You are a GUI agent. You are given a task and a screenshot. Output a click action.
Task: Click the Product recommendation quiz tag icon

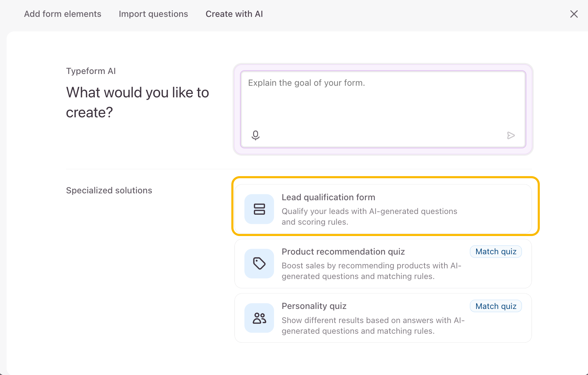pos(259,264)
